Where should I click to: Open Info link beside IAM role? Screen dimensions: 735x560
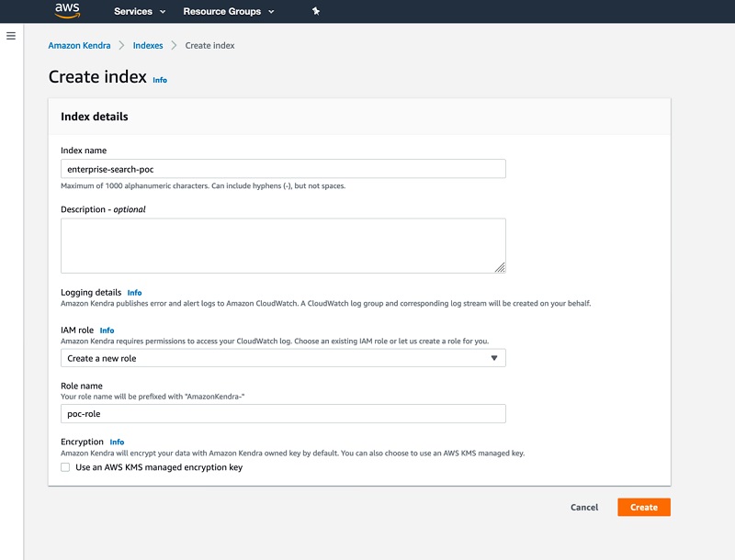click(x=107, y=330)
